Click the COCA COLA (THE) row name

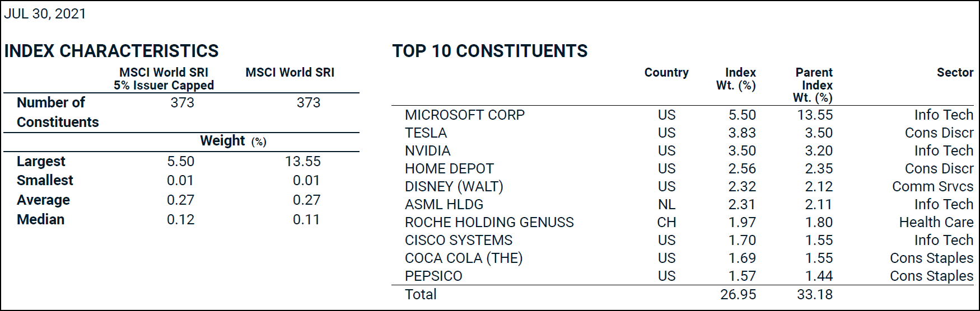463,258
